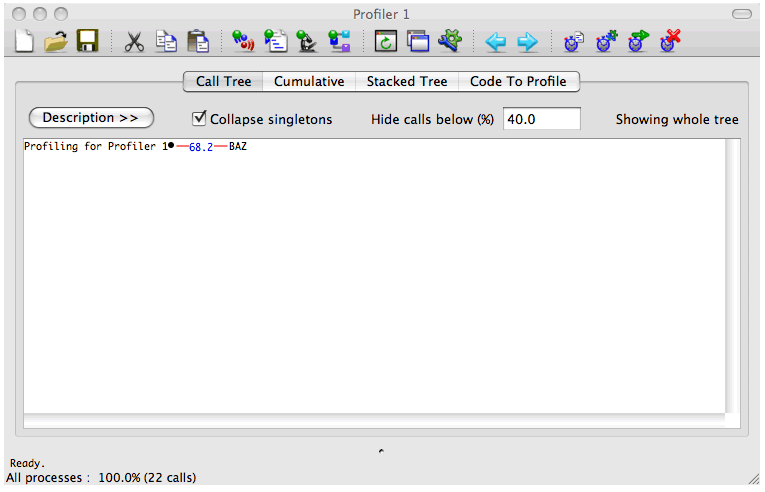
Task: Switch to the Call Tree tab
Action: 223,82
